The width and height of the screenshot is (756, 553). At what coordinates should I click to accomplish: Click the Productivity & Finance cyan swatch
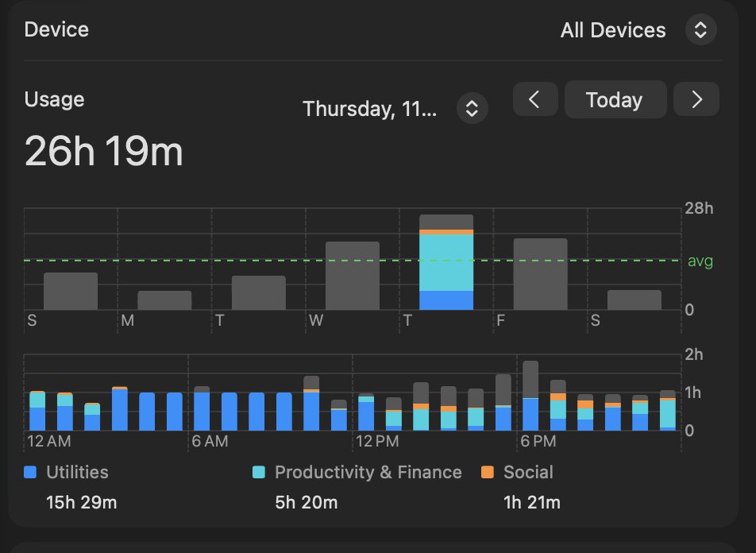point(259,472)
